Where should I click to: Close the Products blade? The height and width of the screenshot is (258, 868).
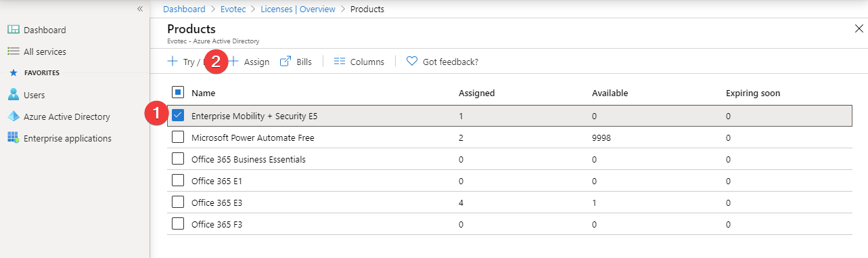[x=859, y=28]
